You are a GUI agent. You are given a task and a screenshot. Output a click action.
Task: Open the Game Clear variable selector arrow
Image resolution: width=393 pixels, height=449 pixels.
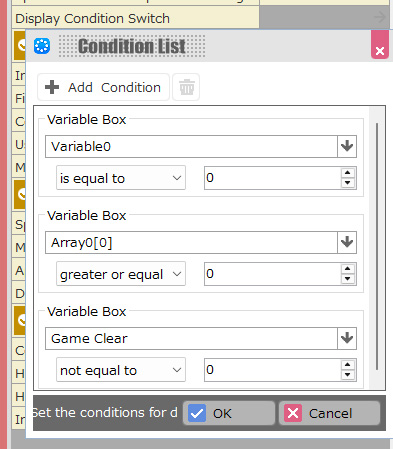point(347,338)
